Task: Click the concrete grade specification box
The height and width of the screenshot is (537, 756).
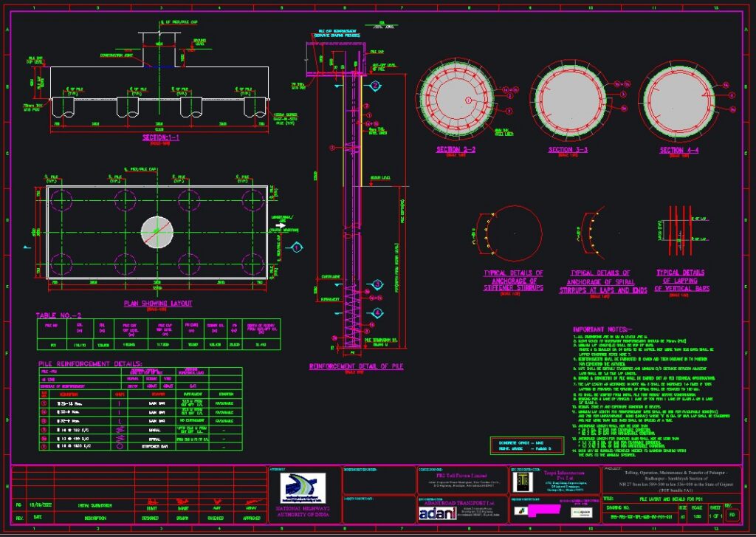Action: click(526, 445)
